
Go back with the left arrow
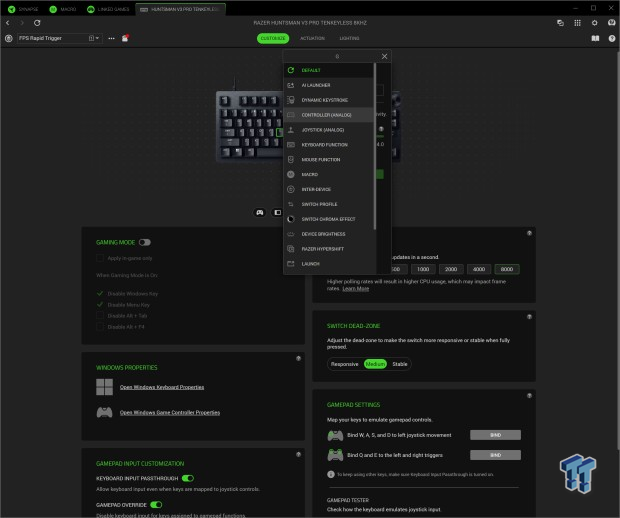click(8, 23)
